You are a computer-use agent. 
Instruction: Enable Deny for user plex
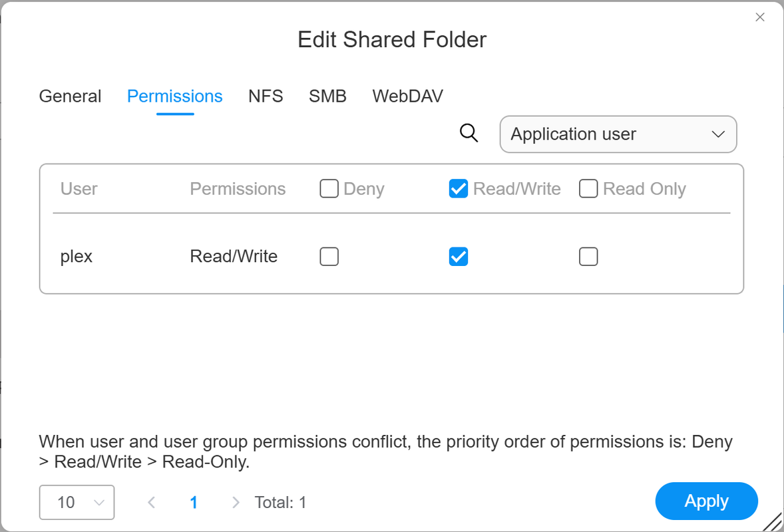coord(329,256)
